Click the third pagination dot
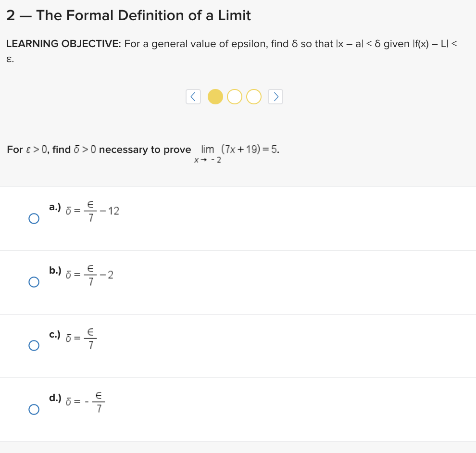Image resolution: width=476 pixels, height=453 pixels. click(x=253, y=97)
